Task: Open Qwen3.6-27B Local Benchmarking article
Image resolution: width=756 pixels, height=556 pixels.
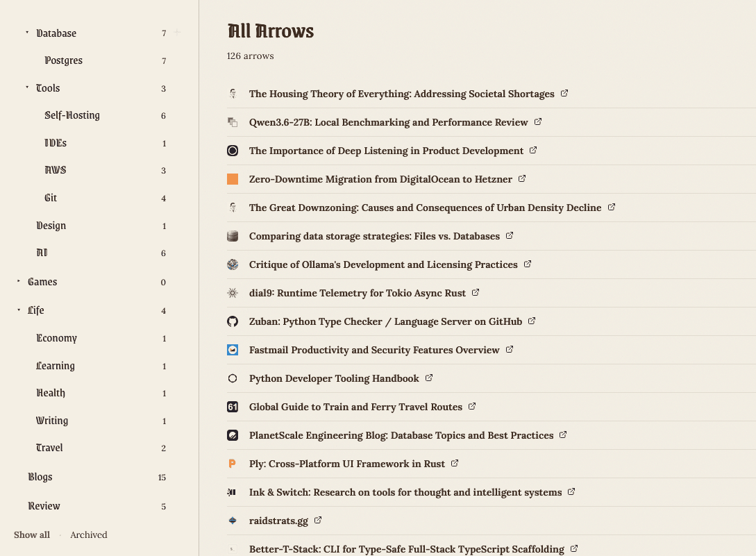Action: tap(388, 122)
